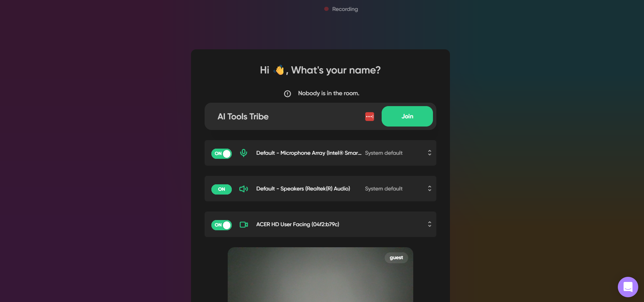Click the guest label on camera preview
Image resolution: width=644 pixels, height=302 pixels.
pos(396,257)
